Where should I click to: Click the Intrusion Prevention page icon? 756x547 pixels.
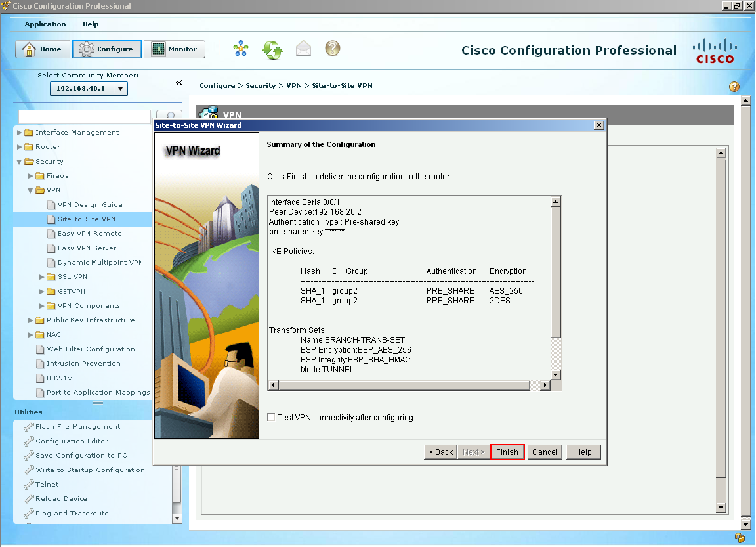point(40,364)
